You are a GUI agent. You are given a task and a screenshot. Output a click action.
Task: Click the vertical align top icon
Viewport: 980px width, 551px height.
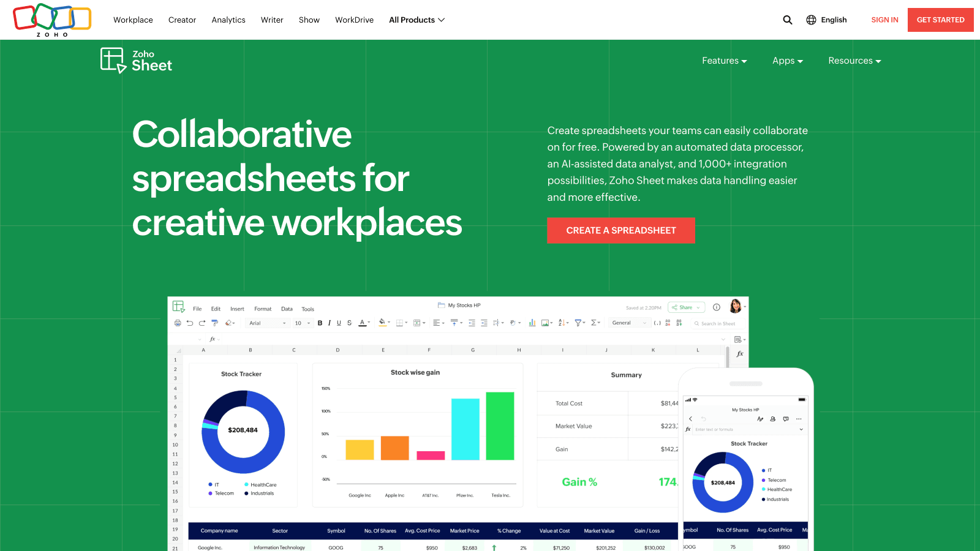click(x=454, y=322)
